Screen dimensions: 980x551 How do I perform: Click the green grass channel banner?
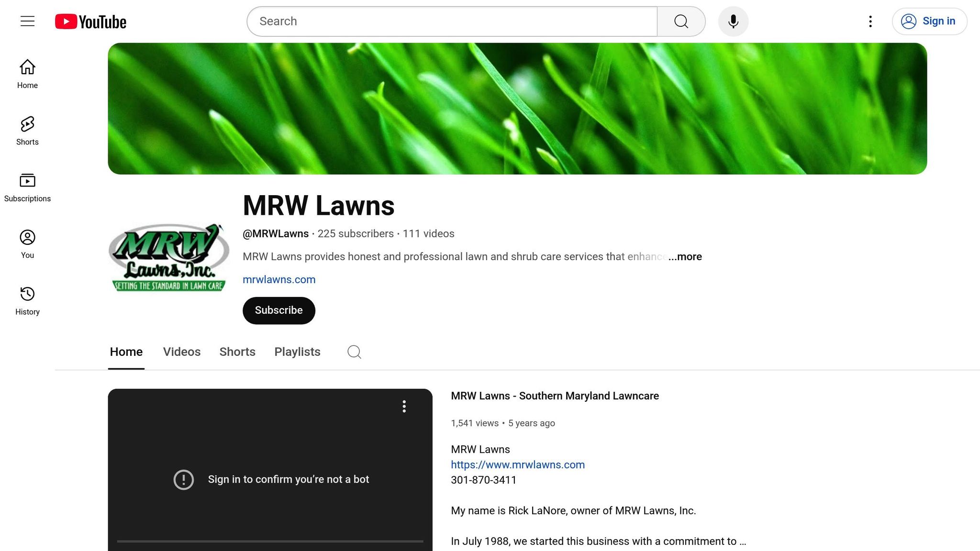[x=517, y=109]
